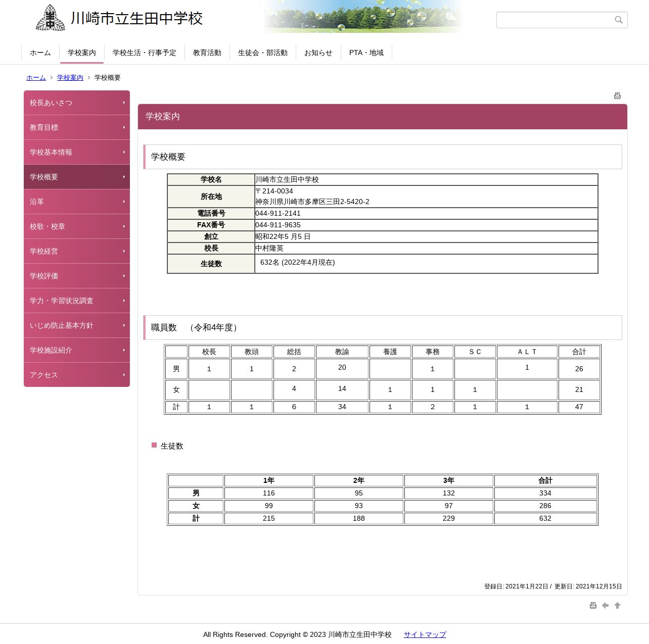
Task: Open the 学校生活・行事予定 tab
Action: [x=145, y=53]
